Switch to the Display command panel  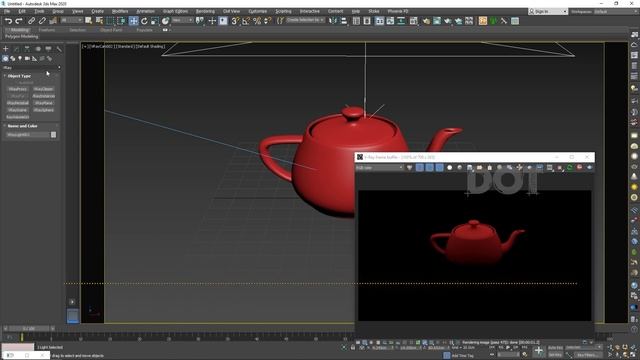(x=48, y=49)
